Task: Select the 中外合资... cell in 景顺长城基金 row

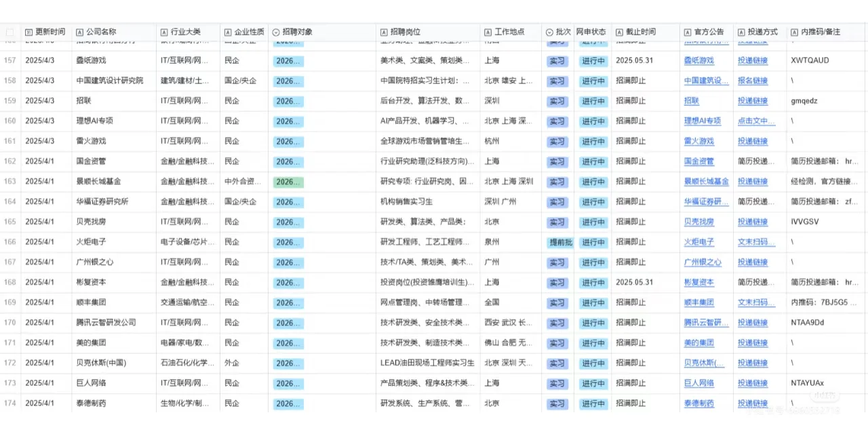Action: click(243, 182)
